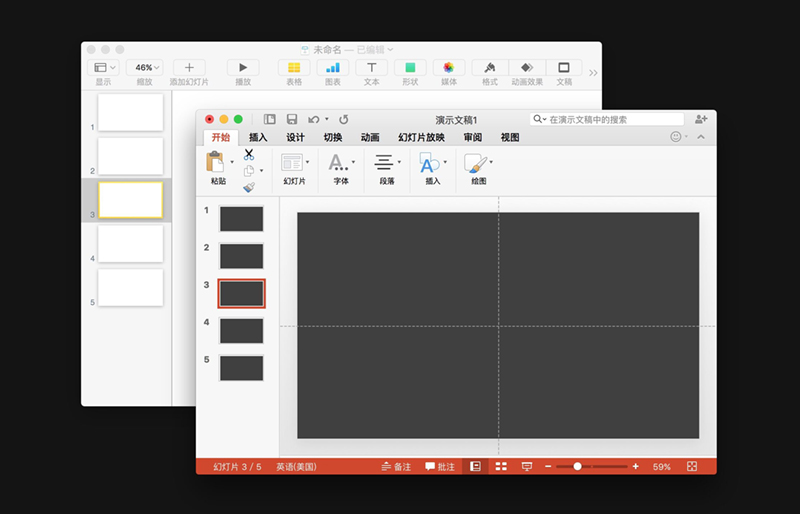Viewport: 800px width, 514px height.
Task: Start slide show view from status bar
Action: [x=527, y=467]
